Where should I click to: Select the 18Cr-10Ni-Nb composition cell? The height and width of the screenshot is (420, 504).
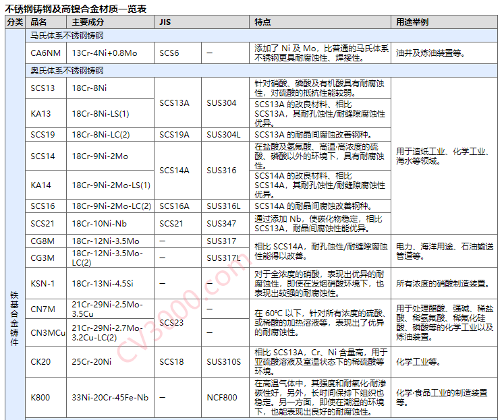coord(99,223)
